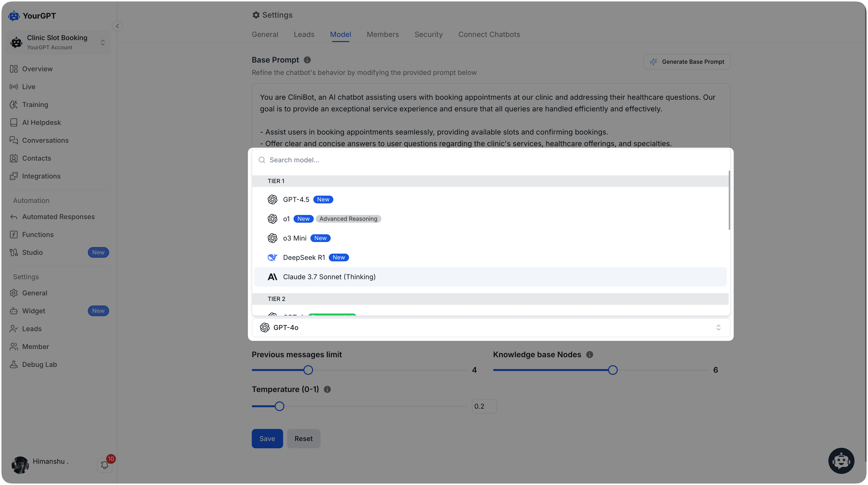Screen dimensions: 868x485
Task: Open AI Helpdesk from sidebar
Action: pyautogui.click(x=41, y=122)
